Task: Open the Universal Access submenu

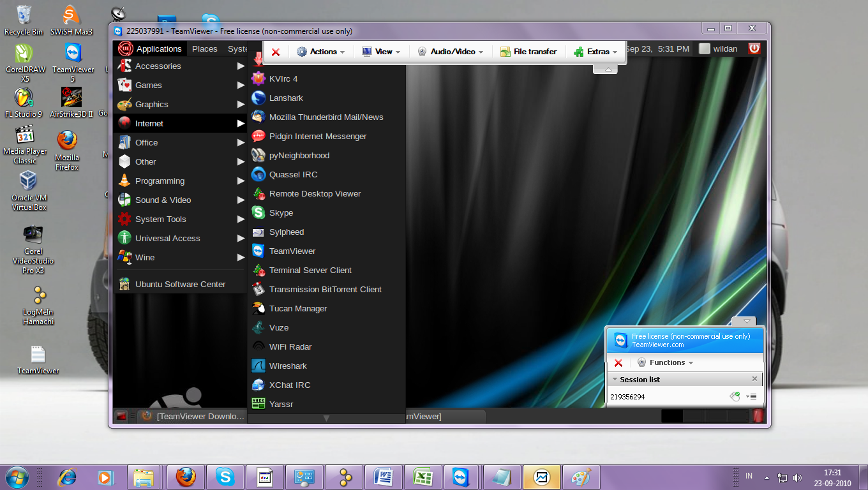Action: pyautogui.click(x=181, y=238)
